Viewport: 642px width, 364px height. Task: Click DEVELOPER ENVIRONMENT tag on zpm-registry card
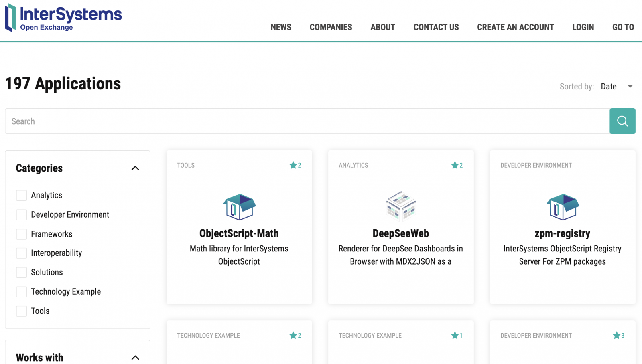[x=536, y=165]
